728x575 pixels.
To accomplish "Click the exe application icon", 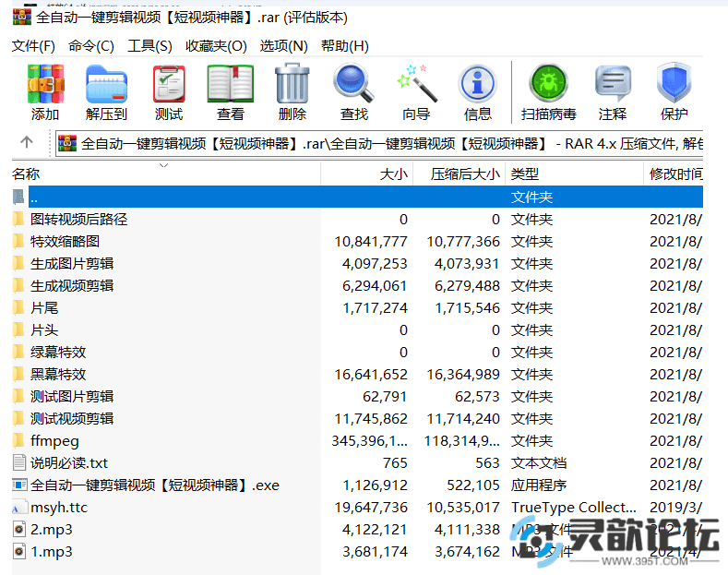I will point(19,485).
